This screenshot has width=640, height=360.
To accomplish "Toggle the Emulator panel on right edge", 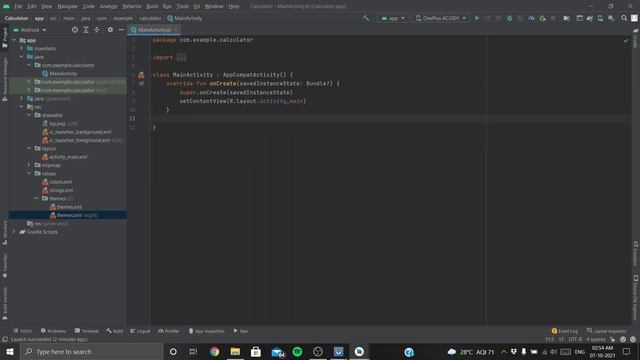I will [636, 253].
